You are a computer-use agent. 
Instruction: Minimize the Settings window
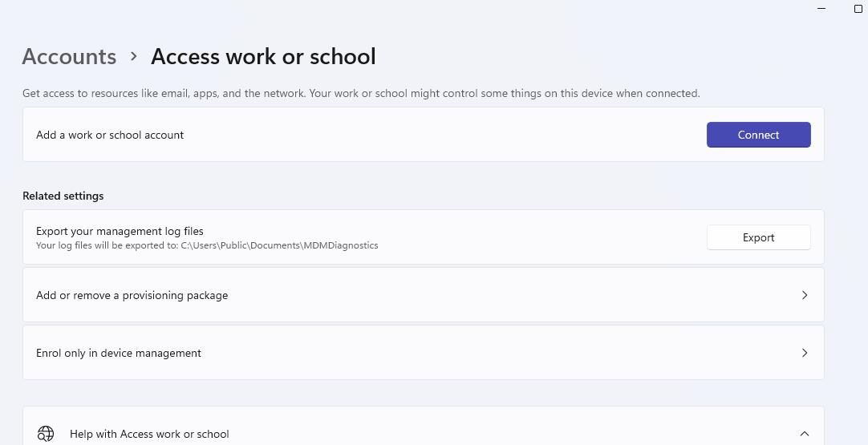[x=821, y=9]
